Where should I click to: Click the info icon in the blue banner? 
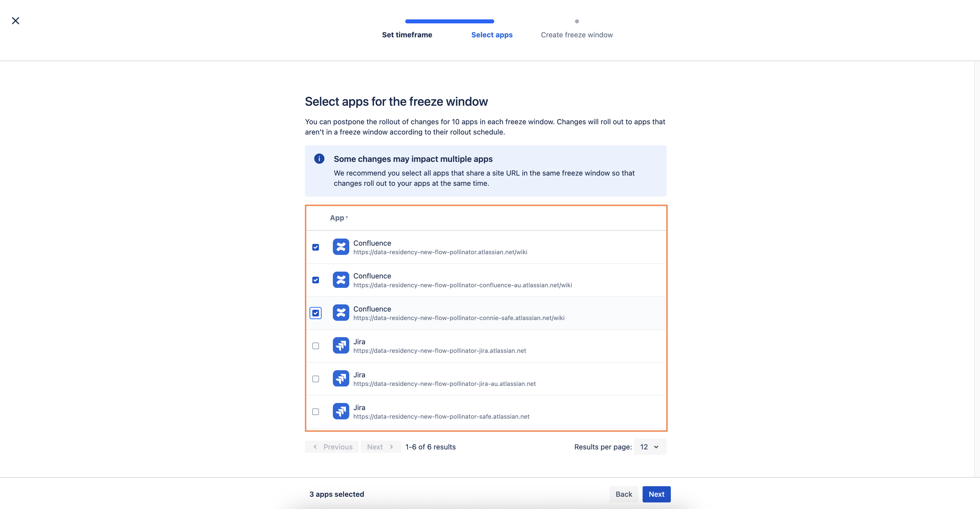click(x=319, y=158)
